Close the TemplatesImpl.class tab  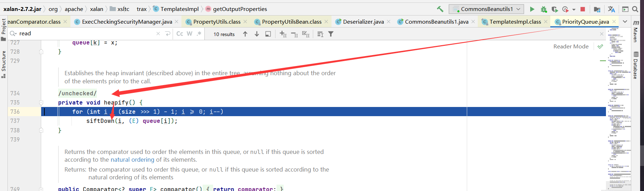click(546, 22)
